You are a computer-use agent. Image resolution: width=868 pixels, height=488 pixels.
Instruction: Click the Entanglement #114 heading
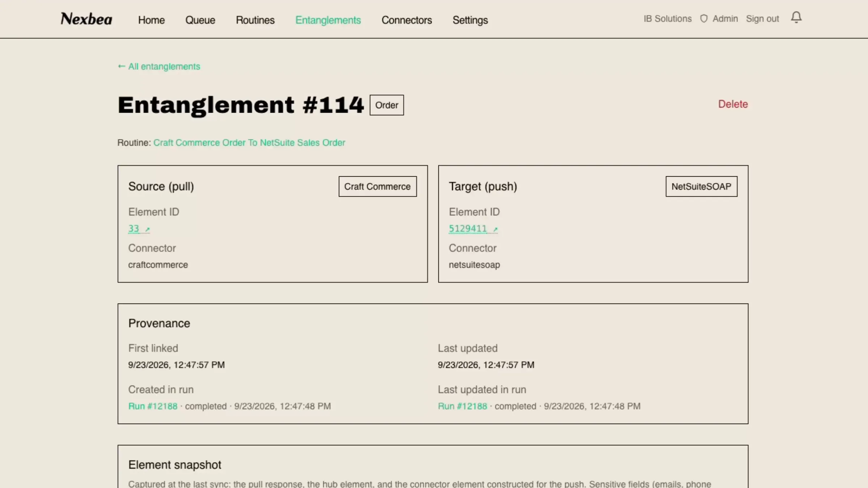click(x=241, y=105)
